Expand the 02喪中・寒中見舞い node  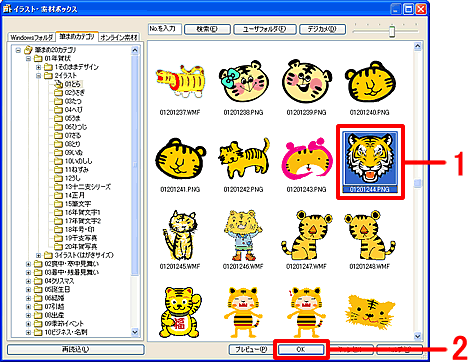pos(28,264)
